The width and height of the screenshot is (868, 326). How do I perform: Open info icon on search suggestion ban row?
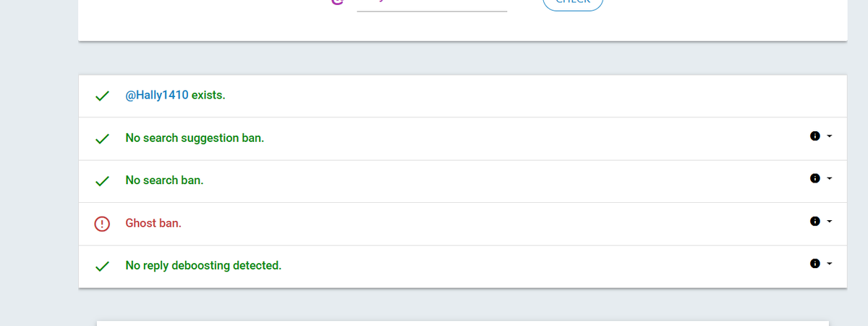pyautogui.click(x=815, y=135)
